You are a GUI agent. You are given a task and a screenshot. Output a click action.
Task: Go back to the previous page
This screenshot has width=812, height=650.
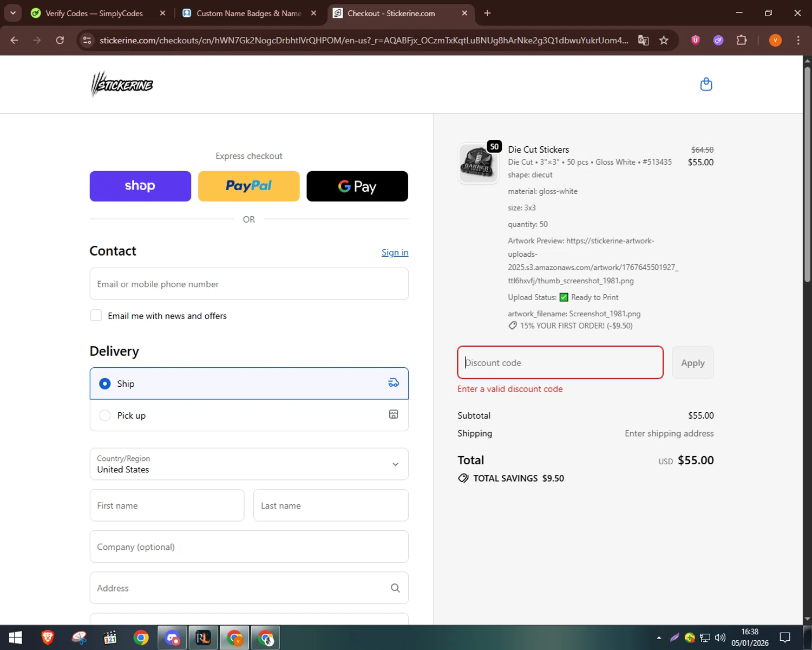(x=15, y=40)
